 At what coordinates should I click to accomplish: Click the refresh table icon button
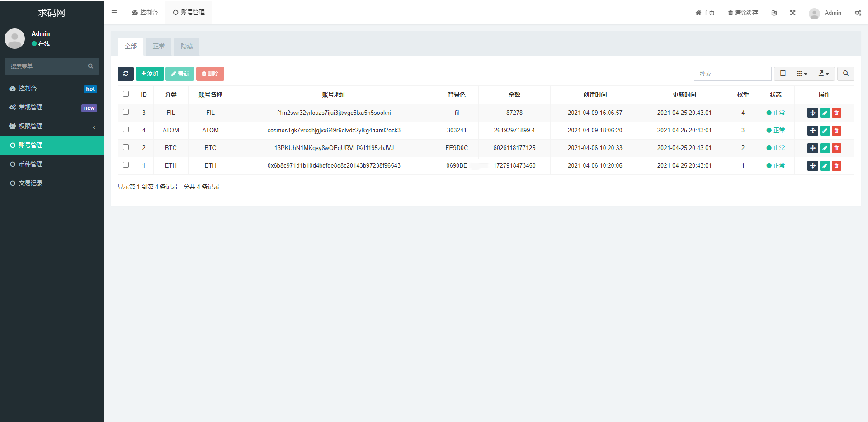(x=126, y=74)
